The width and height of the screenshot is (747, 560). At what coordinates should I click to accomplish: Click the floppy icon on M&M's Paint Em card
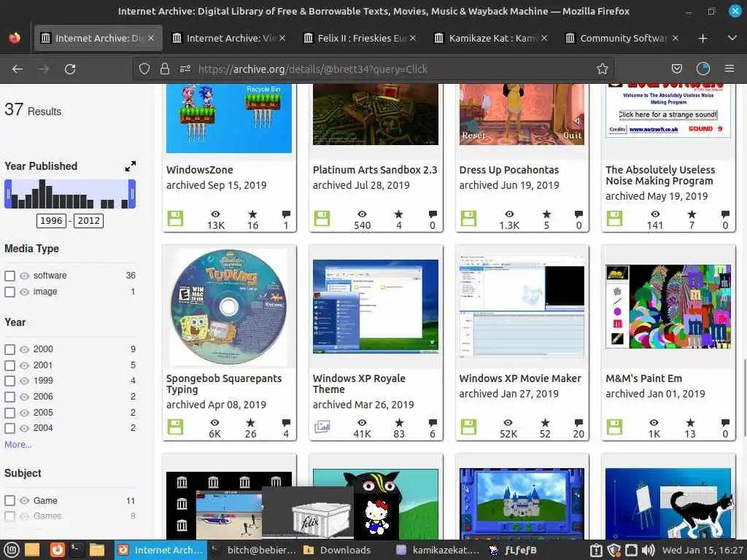pyautogui.click(x=614, y=427)
